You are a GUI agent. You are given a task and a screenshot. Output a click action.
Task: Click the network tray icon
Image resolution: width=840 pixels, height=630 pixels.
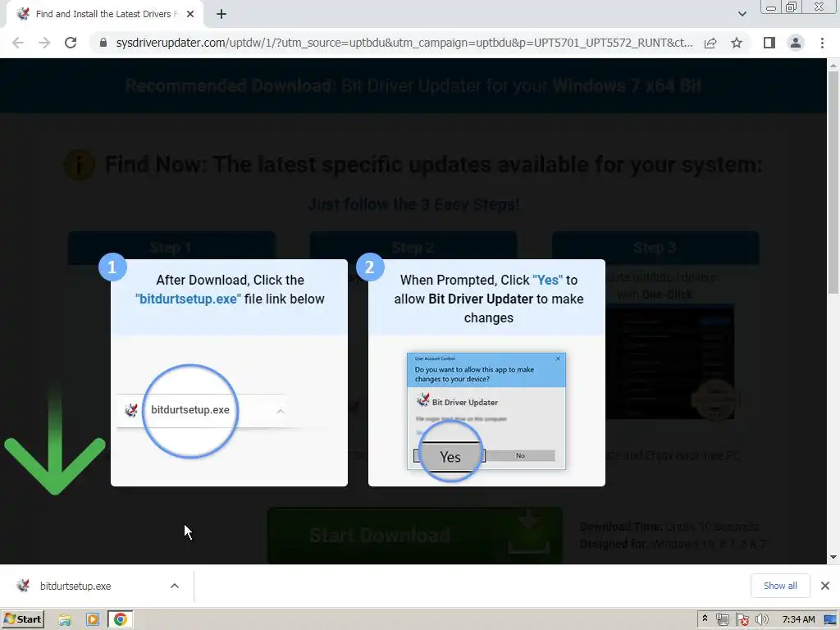coord(722,620)
